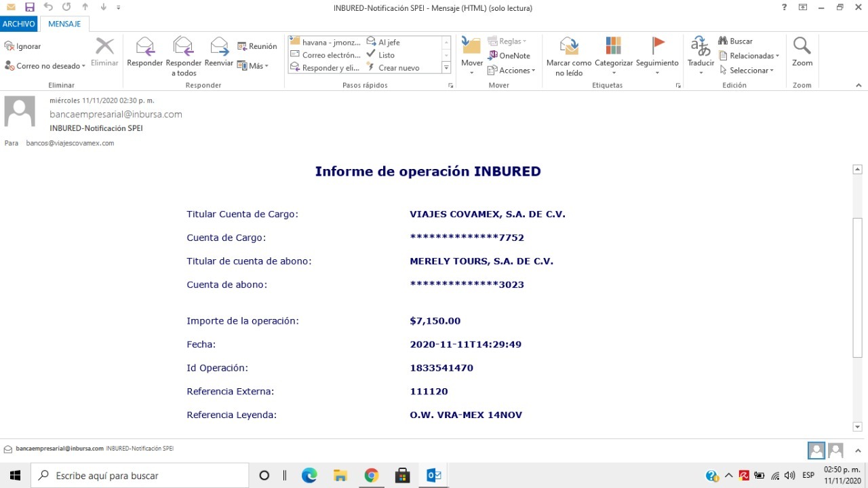Click the Windows taskbar search box
Image resolution: width=868 pixels, height=488 pixels.
pos(140,476)
